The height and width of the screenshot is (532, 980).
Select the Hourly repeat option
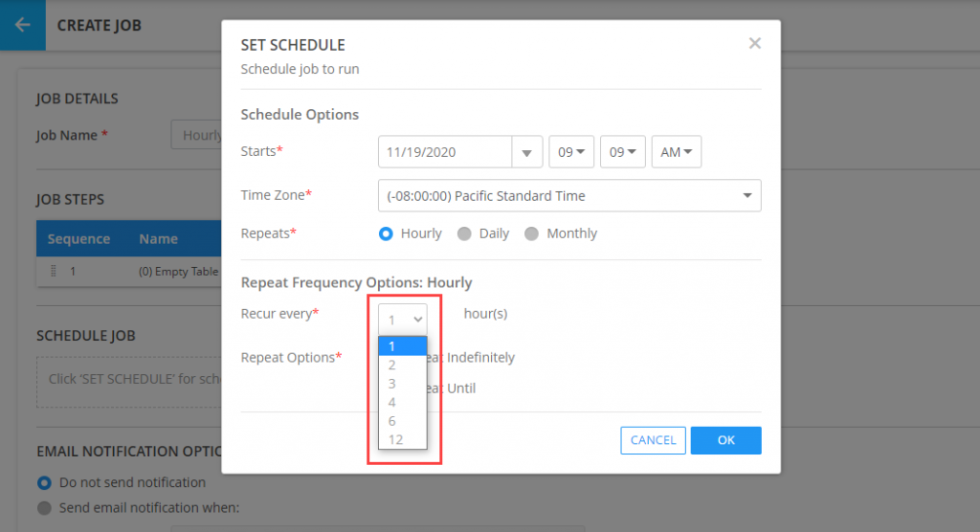click(387, 233)
